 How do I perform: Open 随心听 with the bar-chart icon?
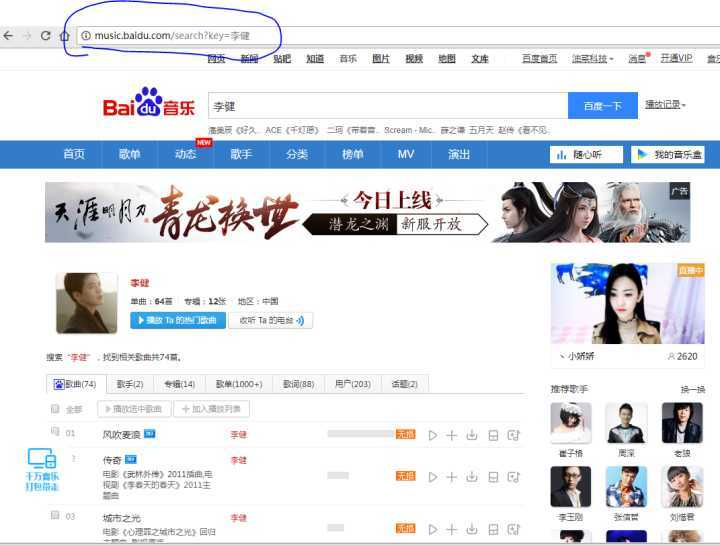(x=586, y=155)
